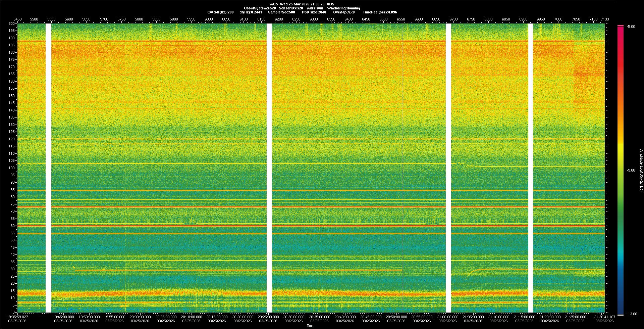This screenshot has height=329, width=644.
Task: Select the Cuttoff(Hz):200 parameter text
Action: [220, 12]
